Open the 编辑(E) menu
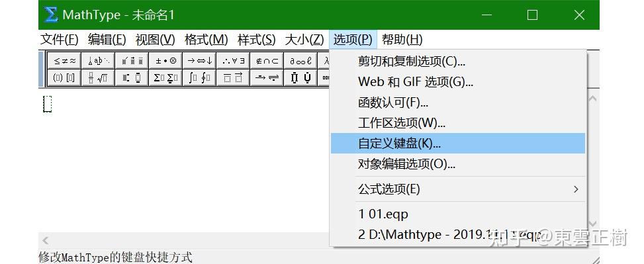The image size is (644, 264). (107, 40)
